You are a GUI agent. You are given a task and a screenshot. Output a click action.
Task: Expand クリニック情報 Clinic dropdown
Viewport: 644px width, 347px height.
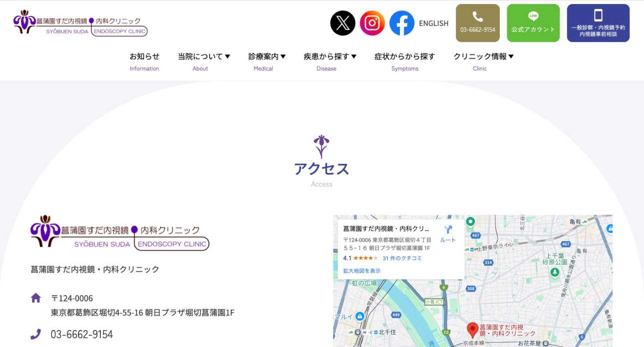coord(483,62)
